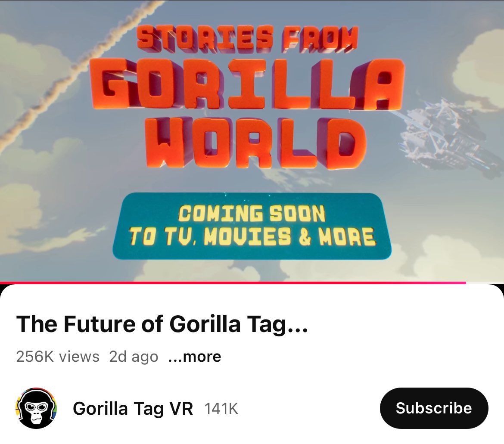The height and width of the screenshot is (444, 504).
Task: Tap the orange GORILLA lettering in the video
Action: pyautogui.click(x=248, y=84)
